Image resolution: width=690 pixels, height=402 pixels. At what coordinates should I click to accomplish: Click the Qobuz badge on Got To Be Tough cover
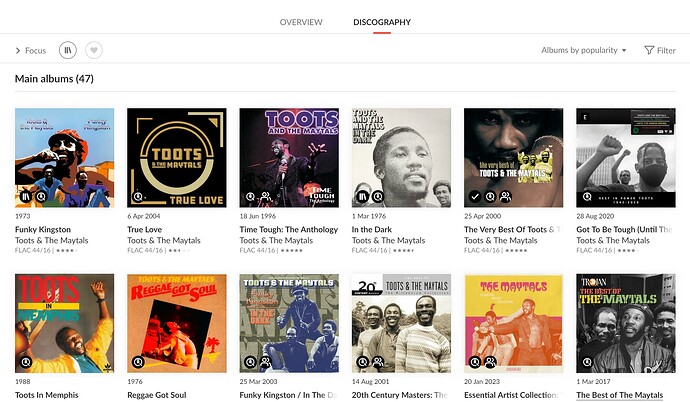(587, 197)
